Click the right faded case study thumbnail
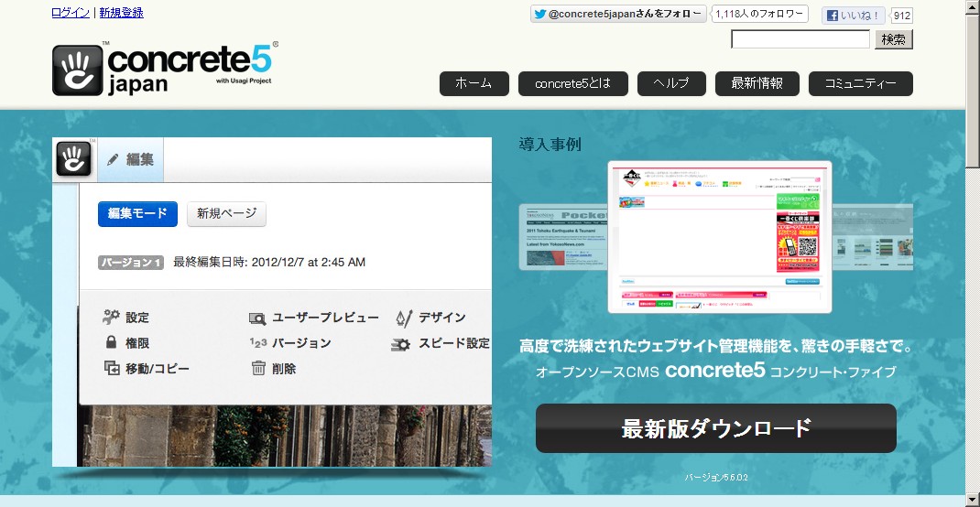 873,237
